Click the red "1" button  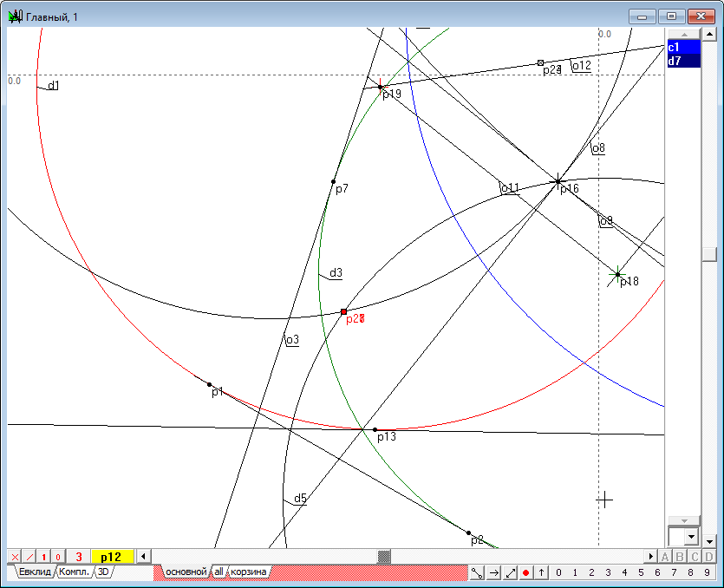44,557
